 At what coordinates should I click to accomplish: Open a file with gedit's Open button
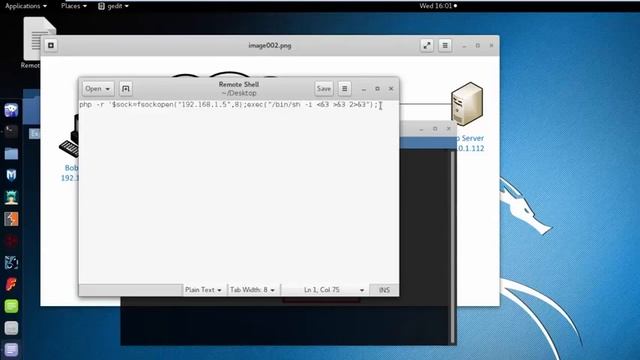[98, 89]
